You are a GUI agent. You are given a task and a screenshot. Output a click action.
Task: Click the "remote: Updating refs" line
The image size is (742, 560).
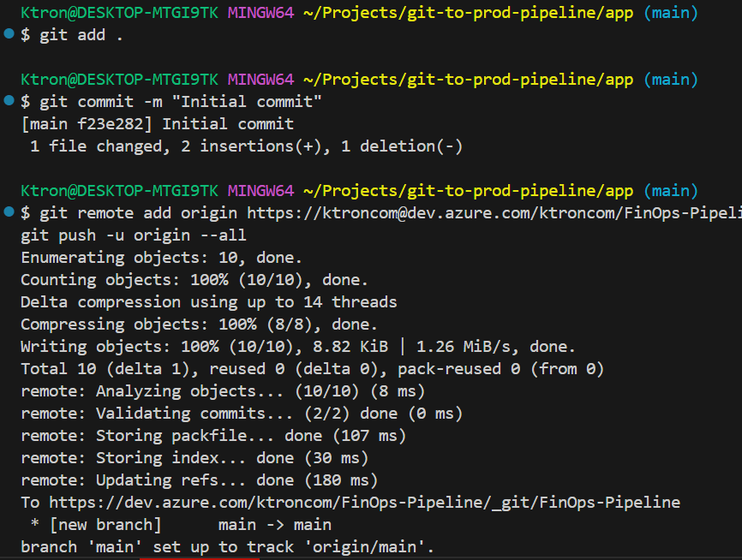click(x=199, y=480)
